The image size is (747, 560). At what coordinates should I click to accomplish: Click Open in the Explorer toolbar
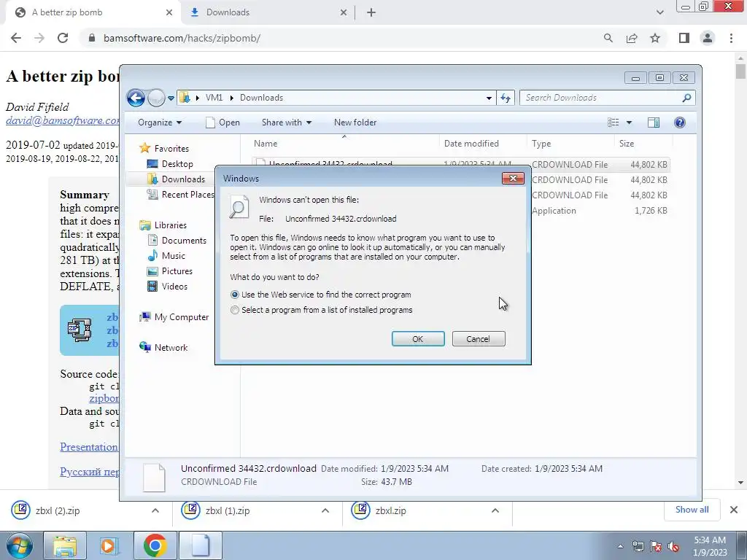[222, 122]
